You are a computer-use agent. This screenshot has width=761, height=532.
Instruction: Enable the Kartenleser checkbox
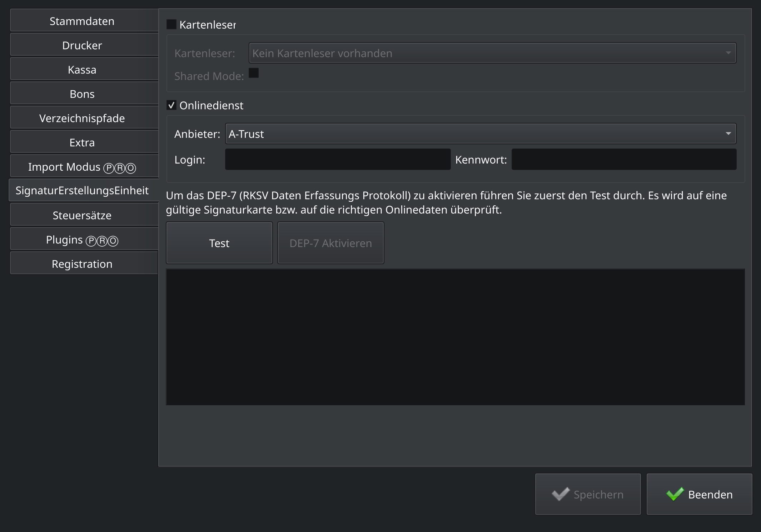tap(171, 24)
